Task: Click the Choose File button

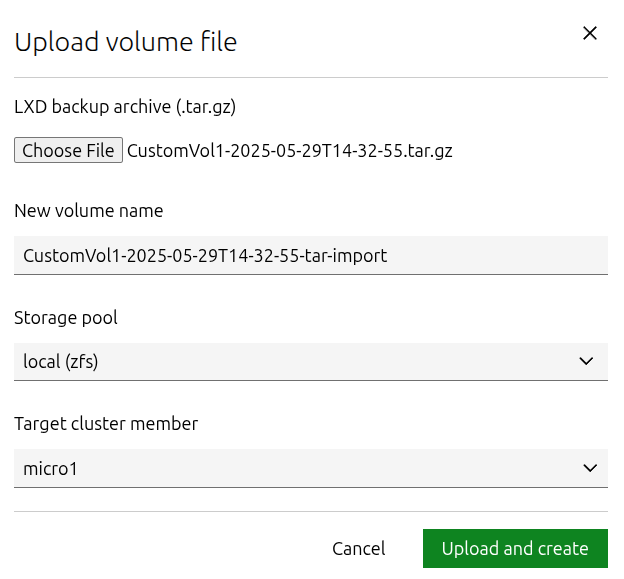Action: coord(68,151)
